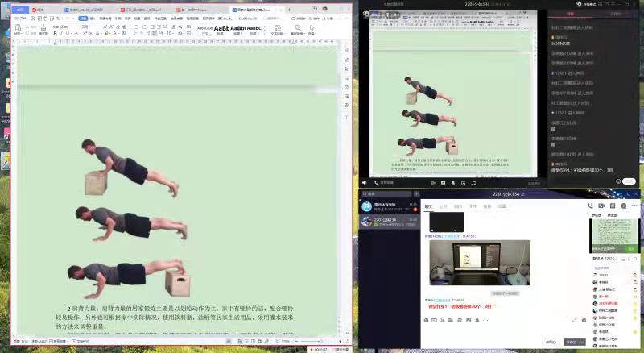Click the fullscreen icon in WPS status bar
The height and width of the screenshot is (353, 644).
pyautogui.click(x=346, y=342)
